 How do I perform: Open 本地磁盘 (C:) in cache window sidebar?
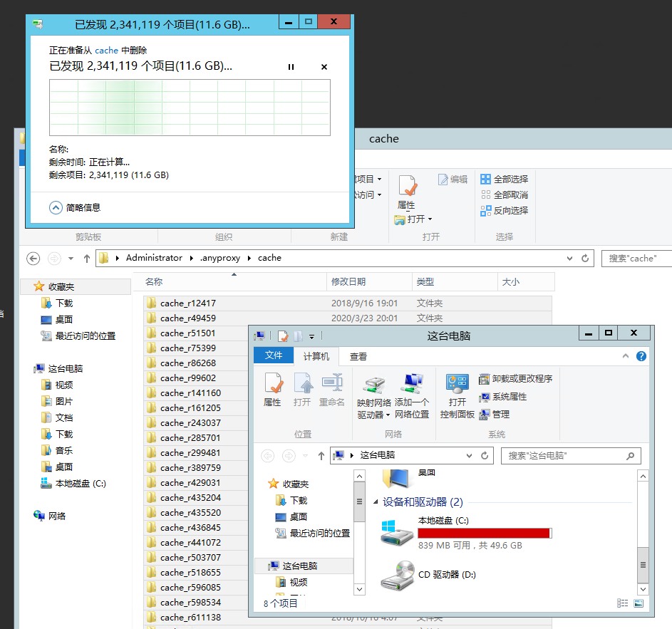click(73, 483)
